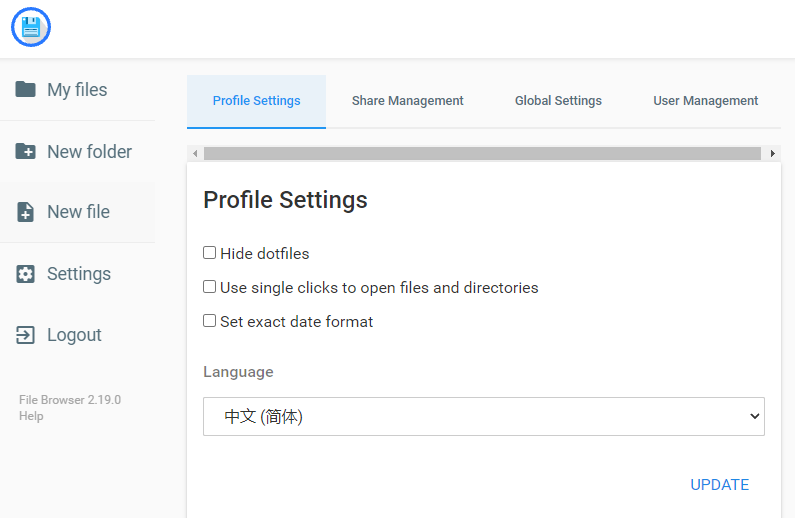
Task: Open Settings via the gear icon
Action: click(x=26, y=274)
